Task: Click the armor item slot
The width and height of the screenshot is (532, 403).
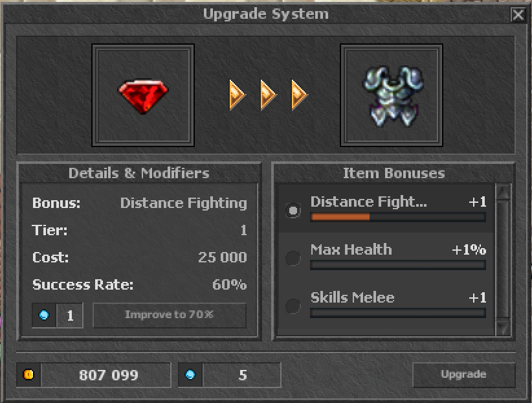Action: 392,95
